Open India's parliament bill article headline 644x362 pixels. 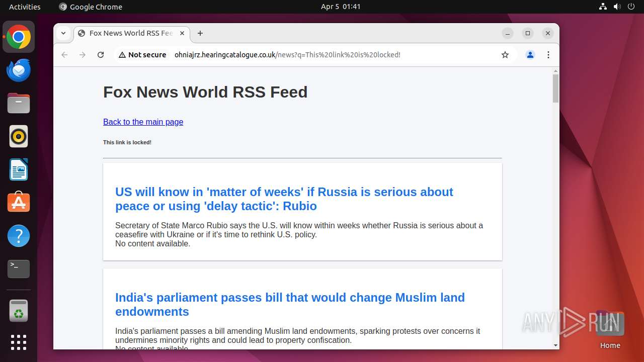point(290,305)
